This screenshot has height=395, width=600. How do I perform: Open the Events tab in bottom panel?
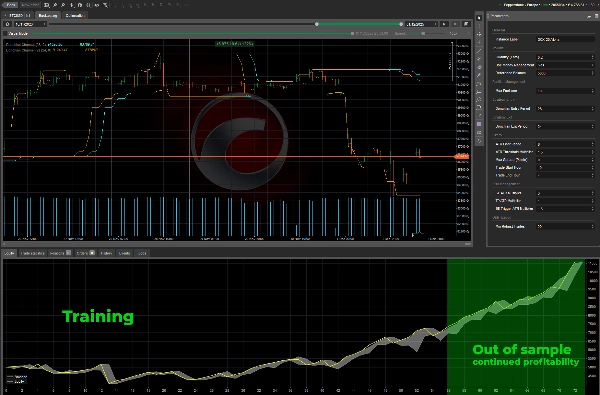[124, 253]
